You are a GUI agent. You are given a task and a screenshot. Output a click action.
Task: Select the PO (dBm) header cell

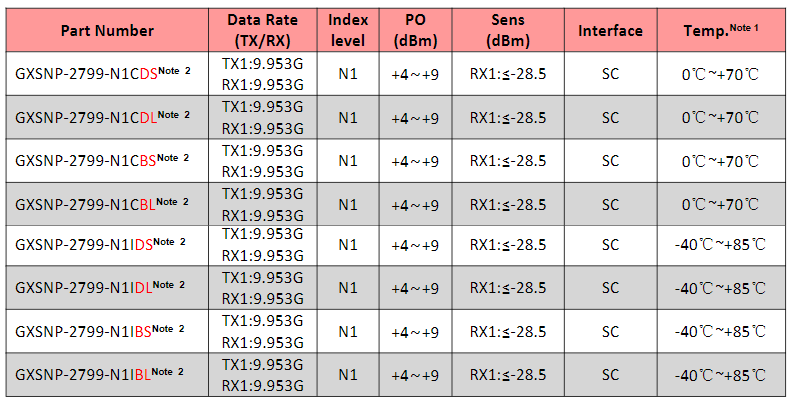(415, 30)
